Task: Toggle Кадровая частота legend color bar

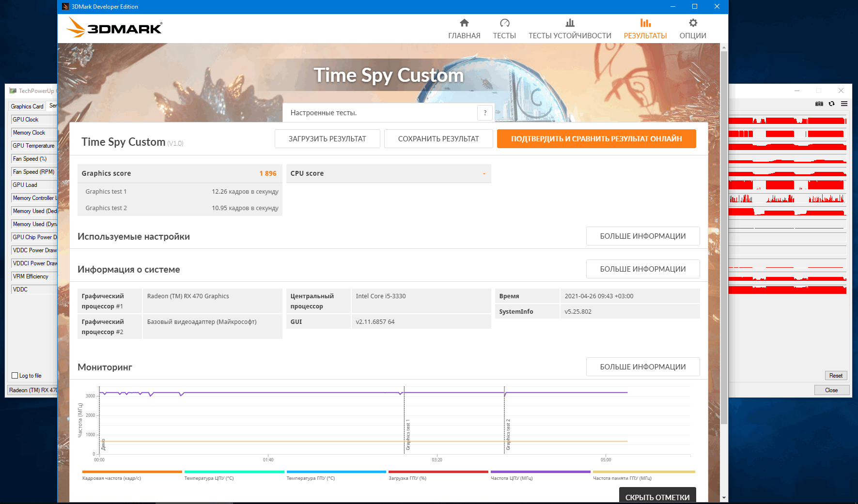Action: pos(132,472)
